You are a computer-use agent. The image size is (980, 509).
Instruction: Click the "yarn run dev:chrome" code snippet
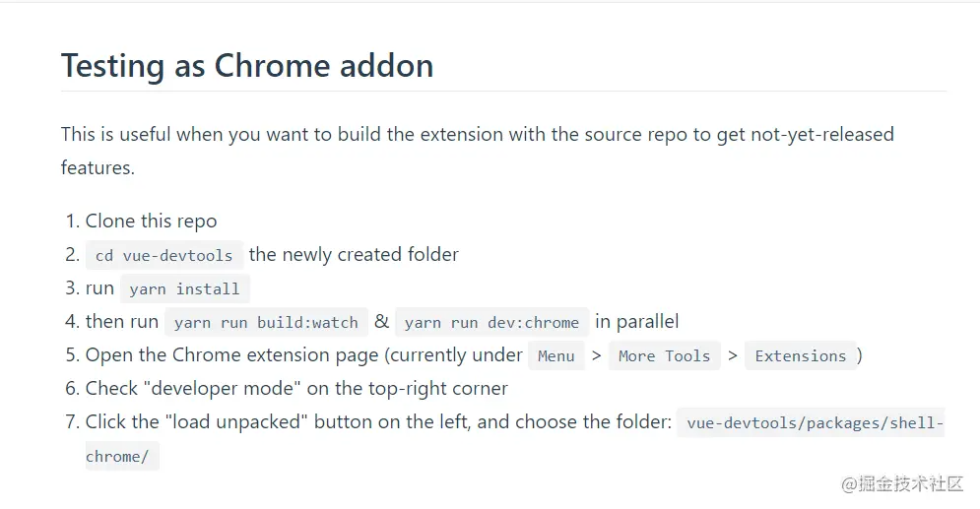491,322
